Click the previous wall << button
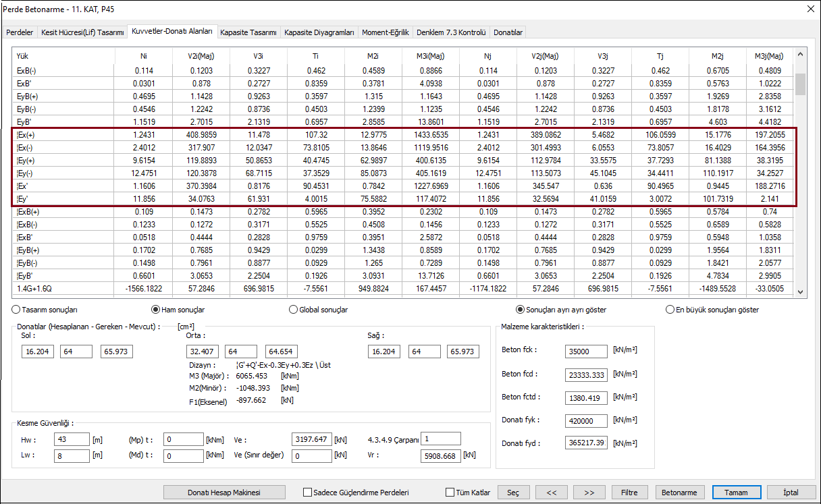821x504 pixels. click(x=551, y=493)
